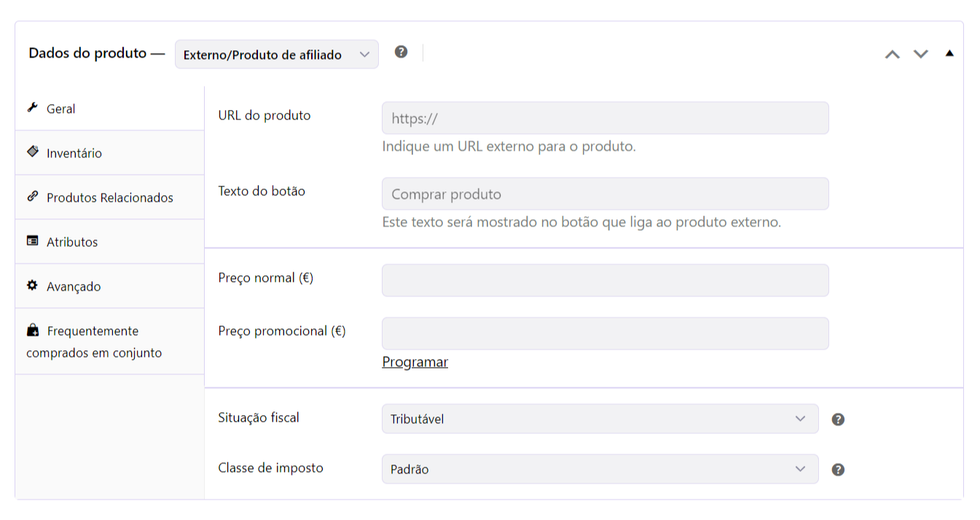This screenshot has width=980, height=520.
Task: Select the Produtos Relacionados tab
Action: point(109,197)
